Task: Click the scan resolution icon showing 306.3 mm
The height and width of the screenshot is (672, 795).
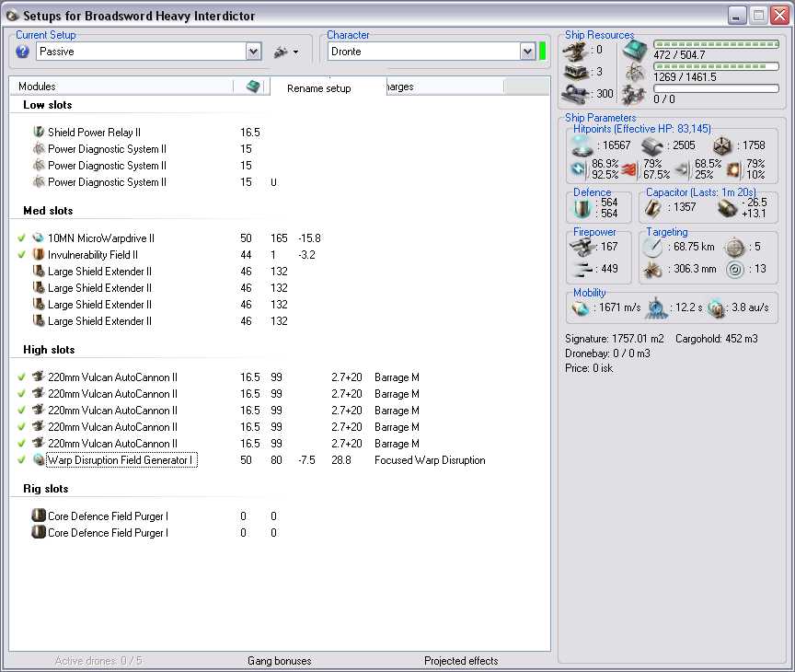Action: pyautogui.click(x=652, y=269)
